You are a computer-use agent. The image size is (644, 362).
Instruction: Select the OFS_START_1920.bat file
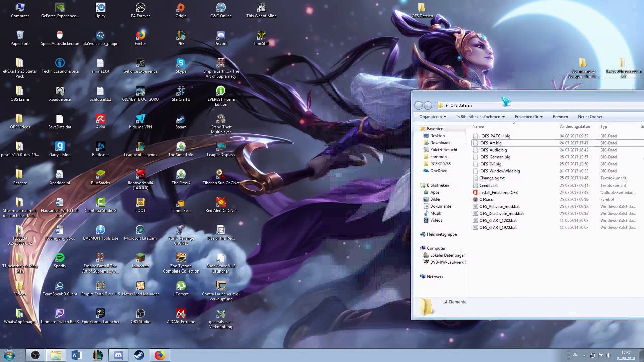pyautogui.click(x=498, y=227)
